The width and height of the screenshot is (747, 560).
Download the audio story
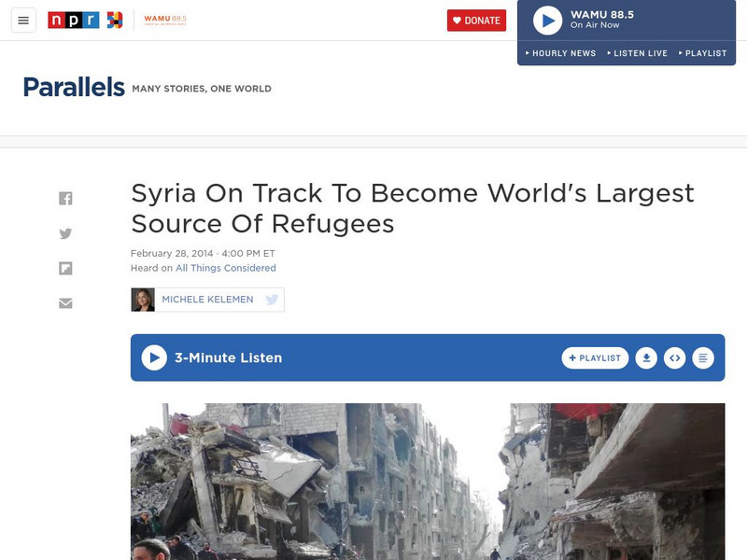pos(646,358)
